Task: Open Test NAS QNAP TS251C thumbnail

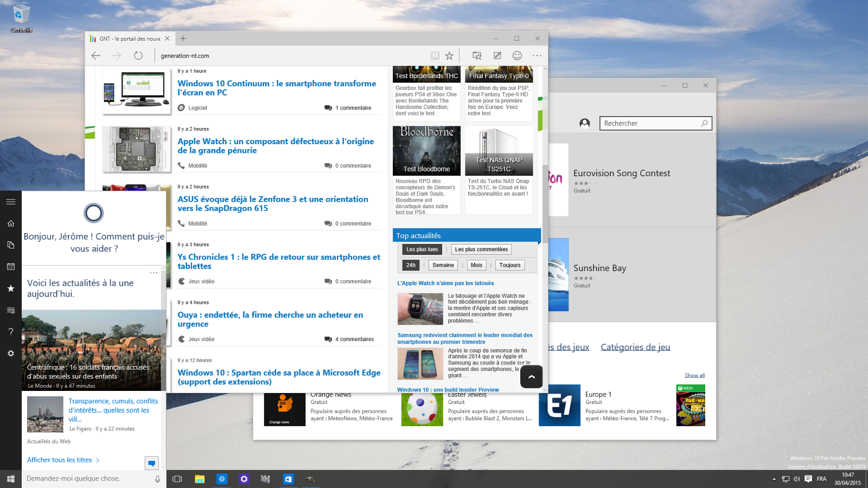Action: click(499, 151)
